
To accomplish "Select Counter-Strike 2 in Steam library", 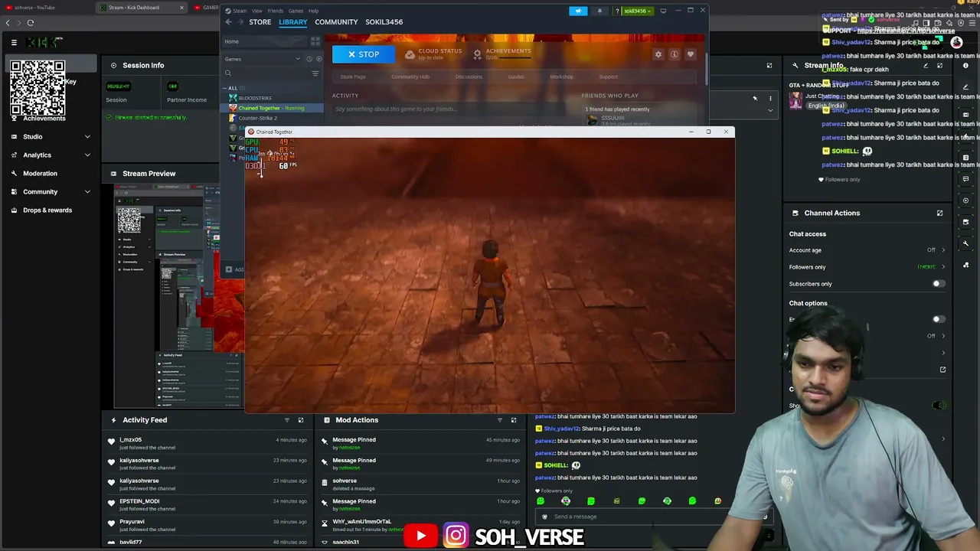I will (257, 118).
